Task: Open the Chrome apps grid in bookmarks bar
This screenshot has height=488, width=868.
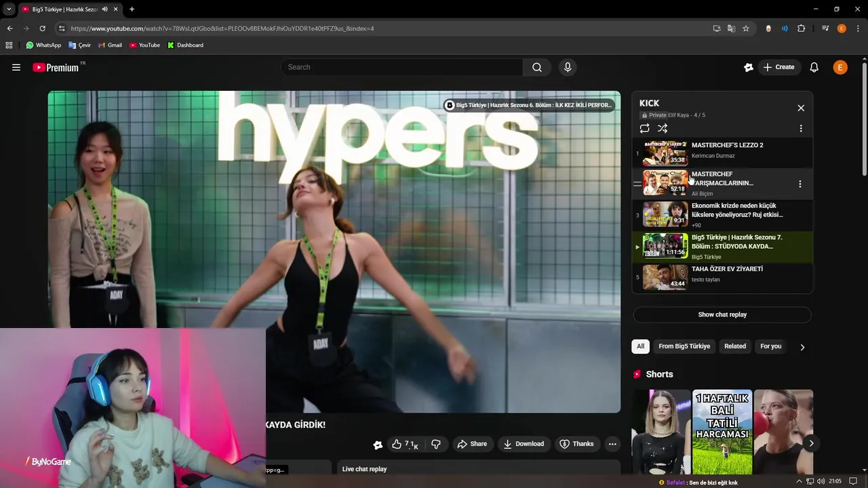Action: [x=9, y=45]
